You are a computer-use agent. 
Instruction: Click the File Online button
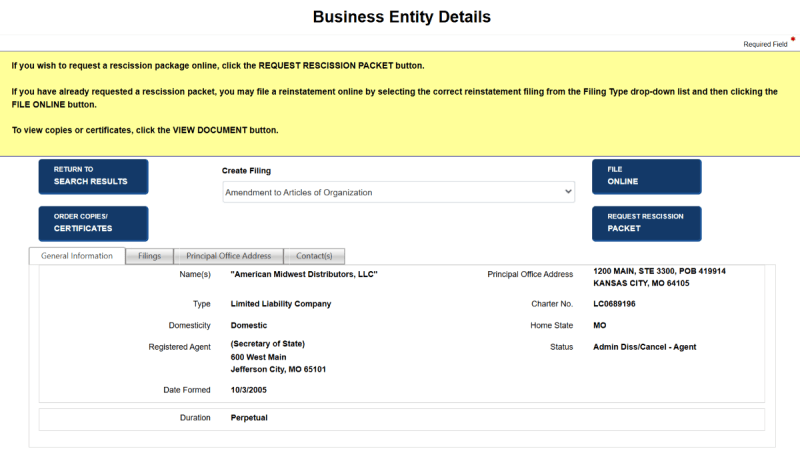(x=646, y=177)
